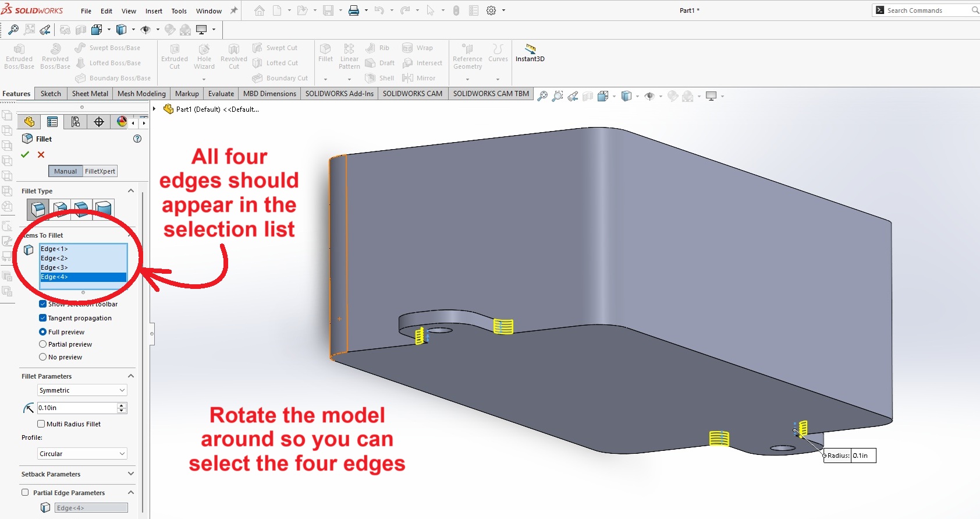Open the Circular profile dropdown
This screenshot has width=980, height=519.
[x=82, y=454]
